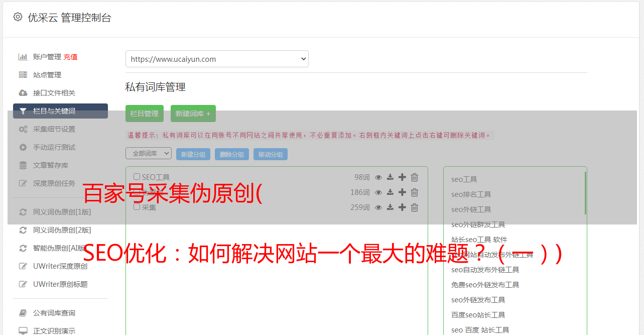Select keyword 'seo外链群发工具' in the right list

(x=478, y=225)
